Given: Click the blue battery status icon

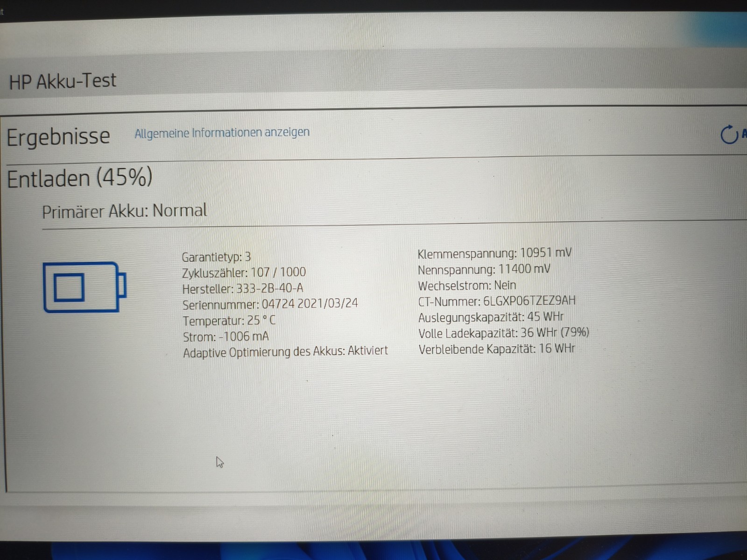Looking at the screenshot, I should point(85,287).
